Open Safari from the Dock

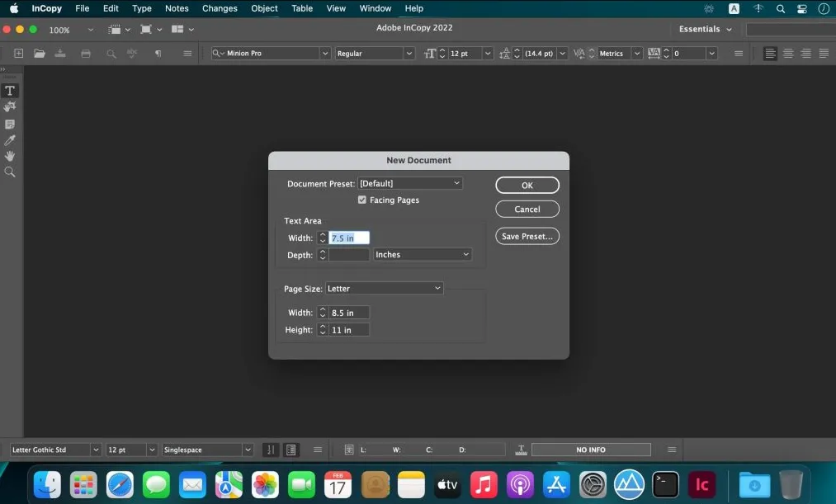tap(120, 485)
